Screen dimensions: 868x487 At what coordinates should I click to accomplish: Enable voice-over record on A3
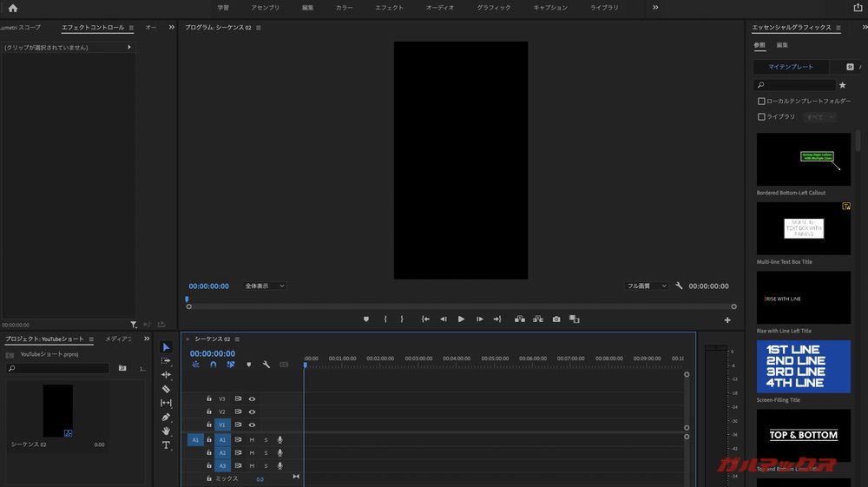click(280, 466)
